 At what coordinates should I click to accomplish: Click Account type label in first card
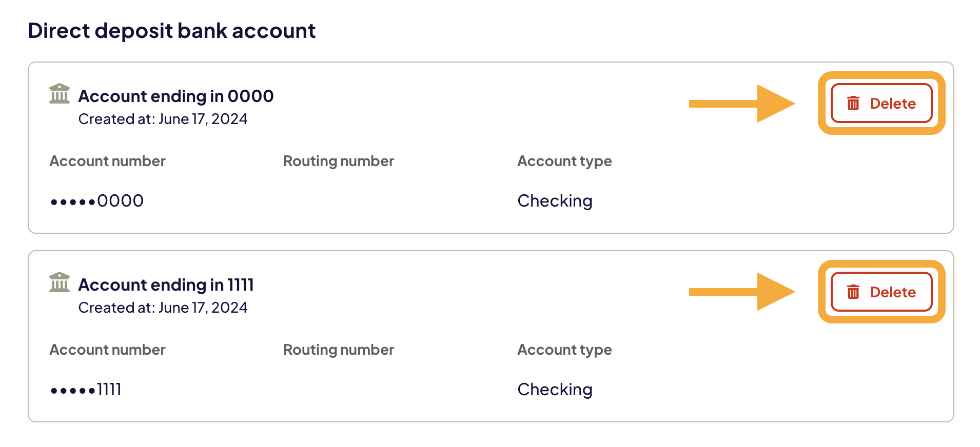coord(564,161)
